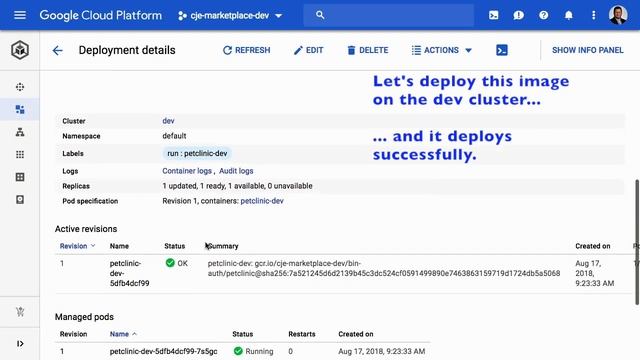Open Audit logs link
640x360 pixels.
(236, 171)
